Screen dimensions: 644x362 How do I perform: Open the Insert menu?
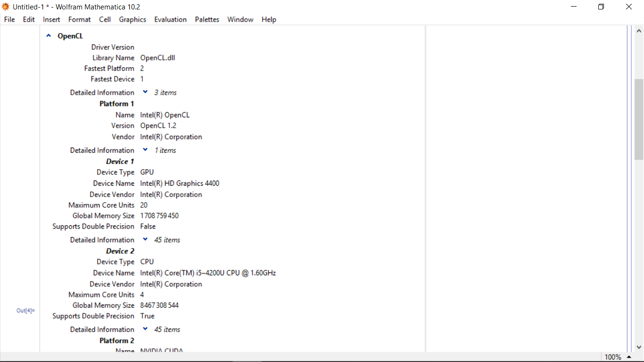[x=51, y=19]
